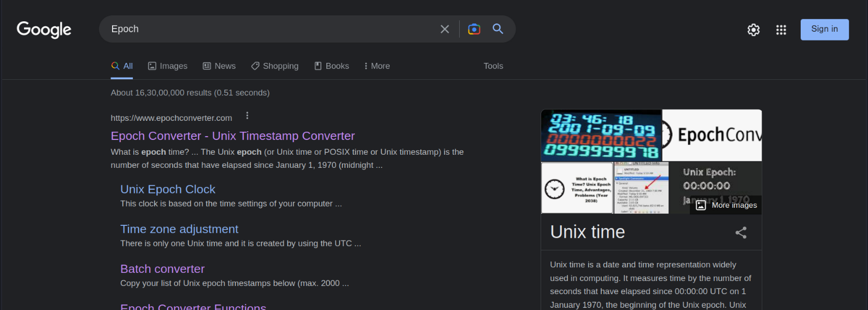The height and width of the screenshot is (310, 868).
Task: Click the magnifying glass search button
Action: click(497, 29)
